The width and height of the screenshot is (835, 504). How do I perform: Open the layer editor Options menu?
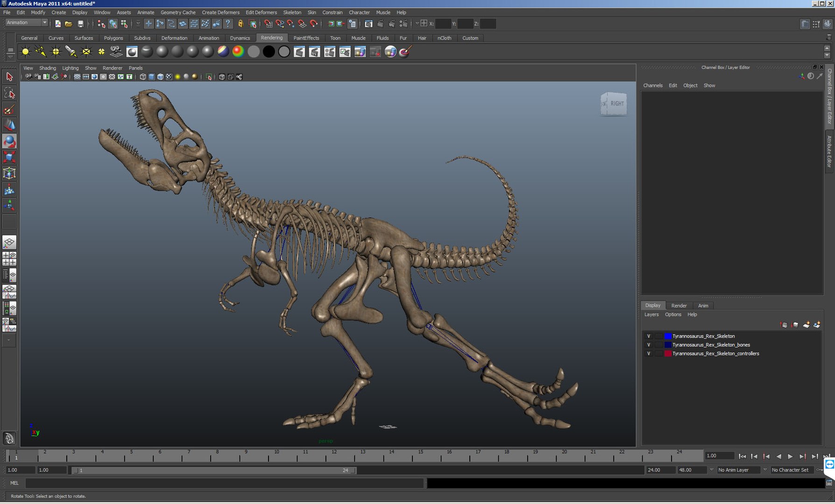point(673,315)
